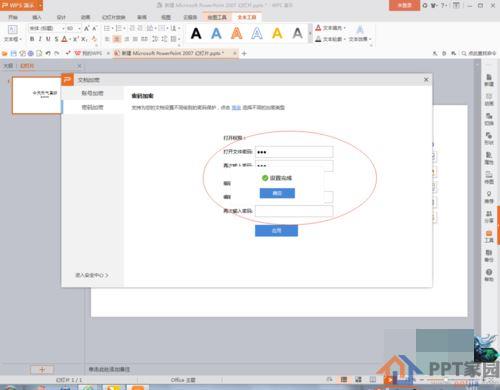Increase font size with the larger A icon

86,28
